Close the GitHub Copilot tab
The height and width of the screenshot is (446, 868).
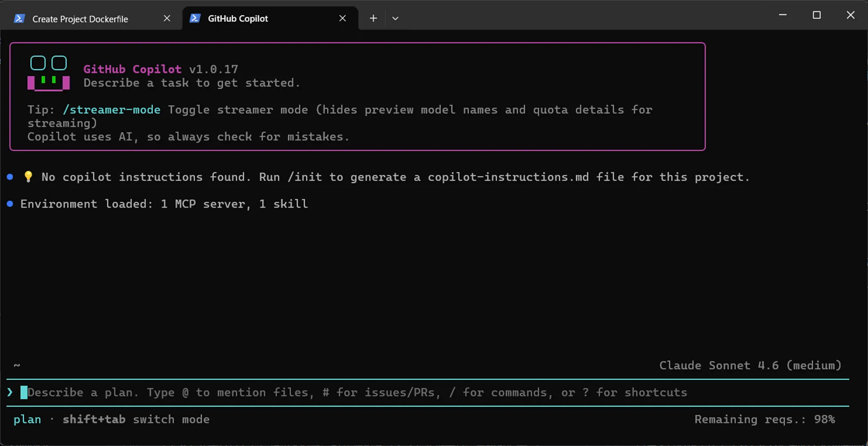tap(342, 18)
